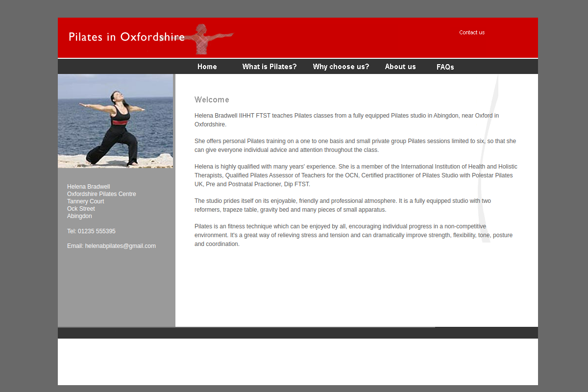
Task: Click the Contact us link
Action: coord(472,32)
